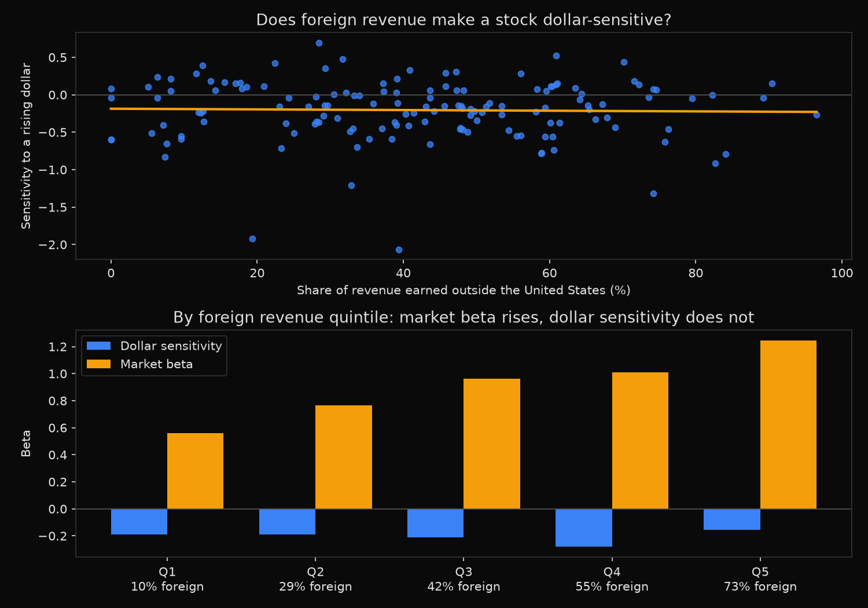Click the blue Dollar sensitivity bar for Q1
Image resolution: width=868 pixels, height=608 pixels.
coord(139,522)
